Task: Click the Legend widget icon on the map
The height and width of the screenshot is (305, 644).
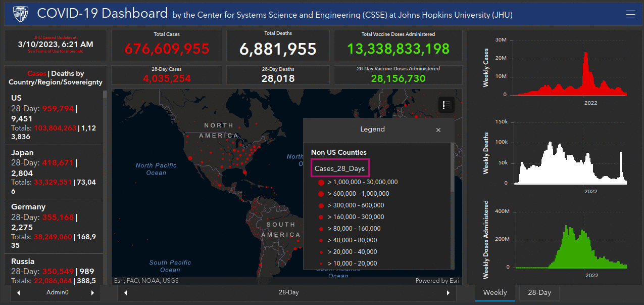Action: (447, 105)
